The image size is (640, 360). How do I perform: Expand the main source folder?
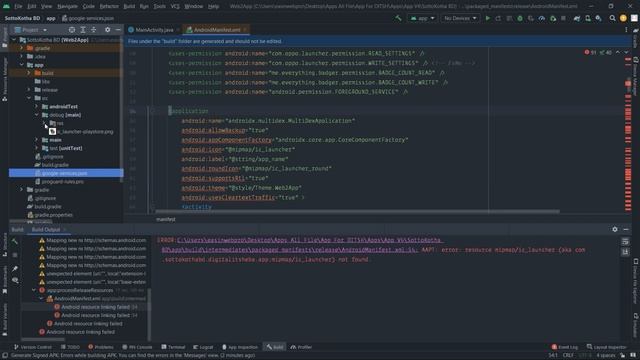click(36, 140)
